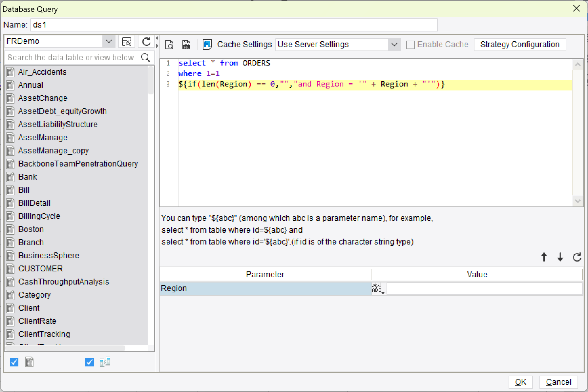Confirm the query with OK
The height and width of the screenshot is (392, 588).
click(x=521, y=382)
